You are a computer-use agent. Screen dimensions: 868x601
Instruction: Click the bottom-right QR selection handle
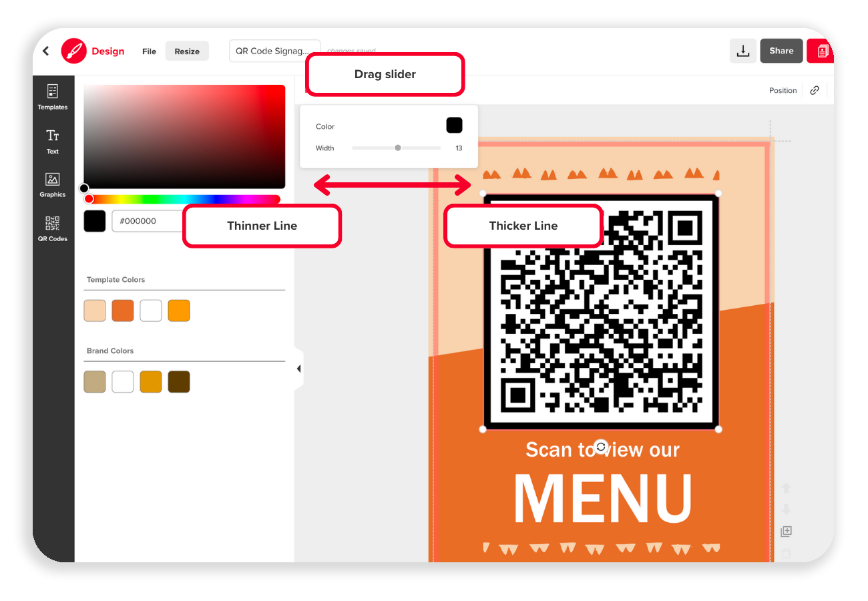click(x=719, y=429)
